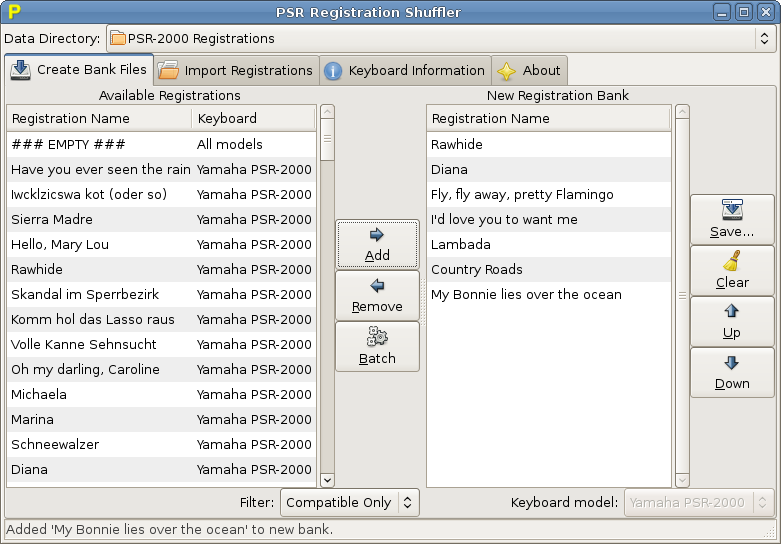Screen dimensions: 781x544
Task: Clear the new bank with broom button
Action: click(731, 271)
